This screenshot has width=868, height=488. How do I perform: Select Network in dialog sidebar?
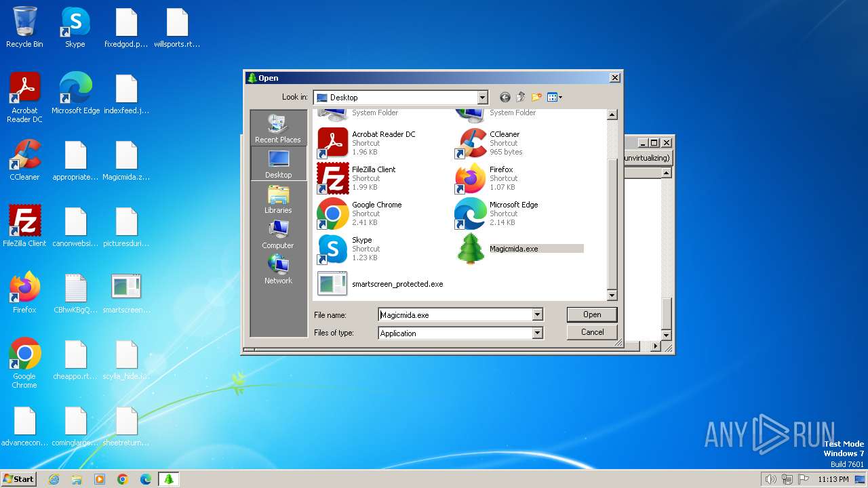[x=278, y=270]
